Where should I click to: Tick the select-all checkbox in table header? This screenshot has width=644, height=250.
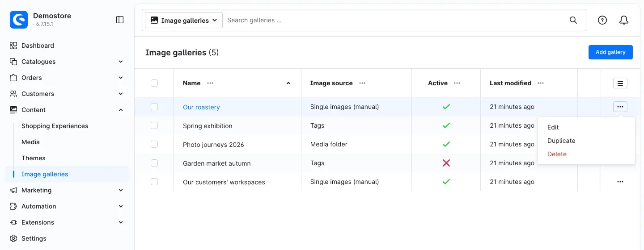pyautogui.click(x=154, y=83)
